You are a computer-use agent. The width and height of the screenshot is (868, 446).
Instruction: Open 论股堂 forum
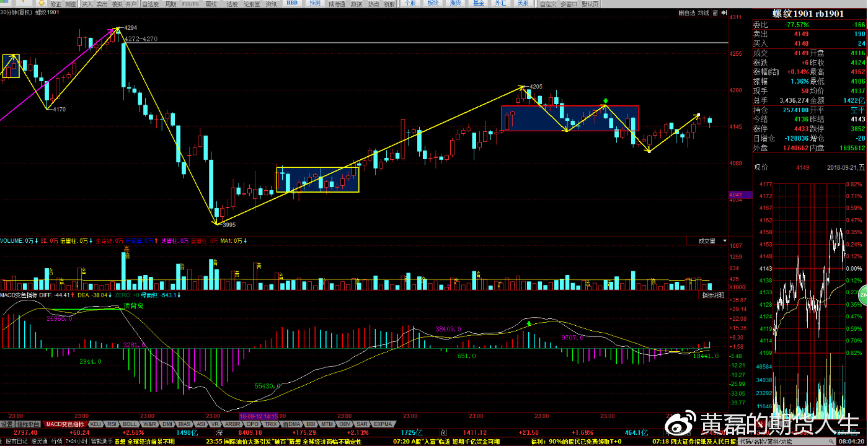point(252,4)
